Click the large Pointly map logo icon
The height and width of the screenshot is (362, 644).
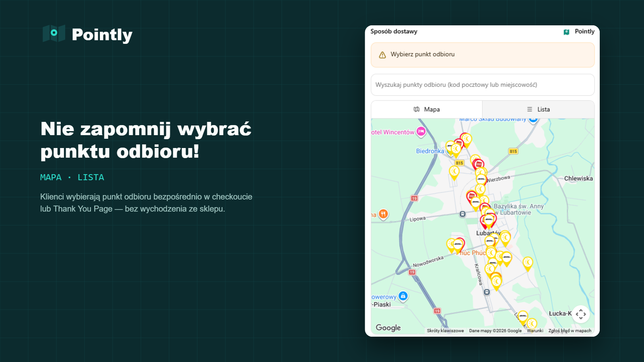54,33
